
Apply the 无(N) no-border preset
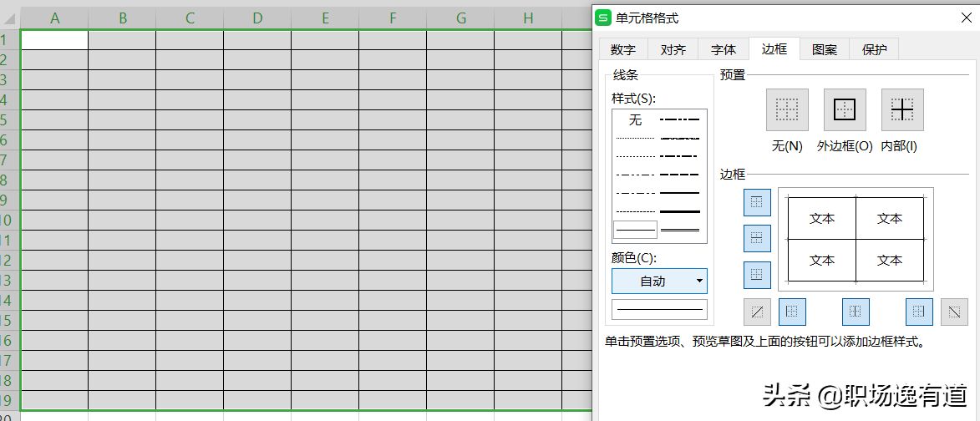point(787,109)
